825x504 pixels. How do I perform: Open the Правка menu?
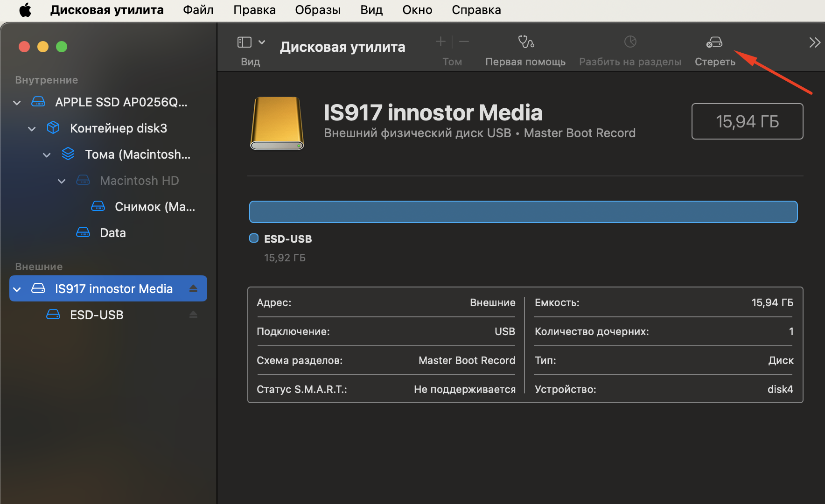(254, 10)
